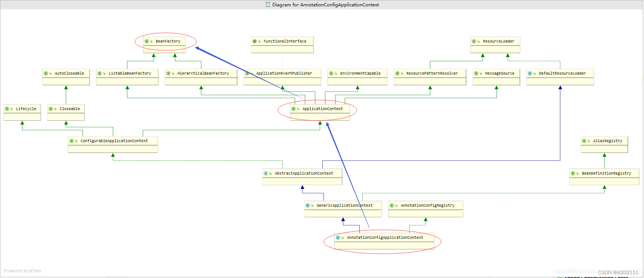Select the ApplicationContext node
Image resolution: width=644 pixels, height=278 pixels.
click(x=320, y=112)
